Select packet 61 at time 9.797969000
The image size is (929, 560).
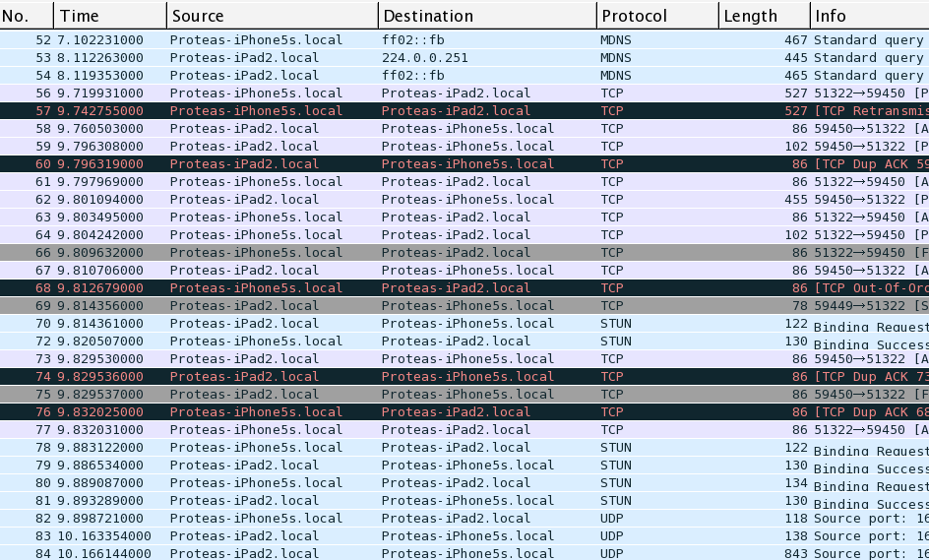464,182
